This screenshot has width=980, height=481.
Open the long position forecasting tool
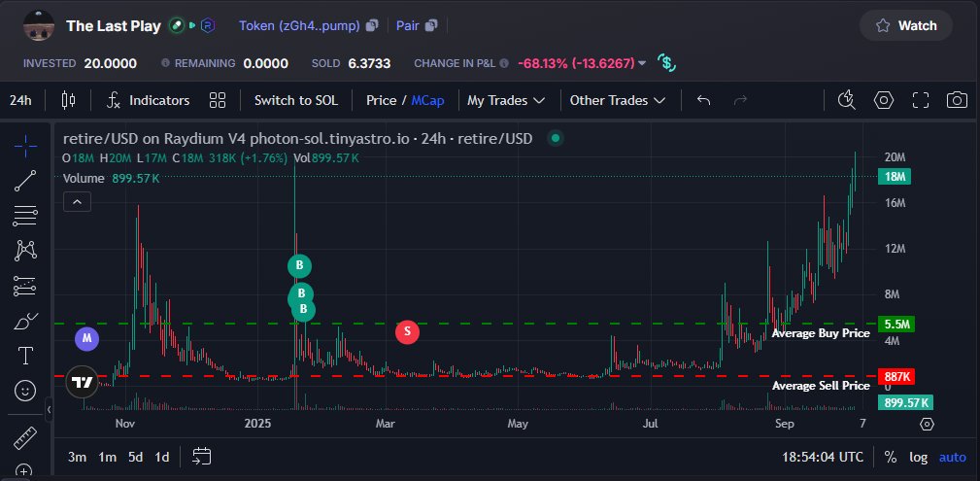coord(25,287)
